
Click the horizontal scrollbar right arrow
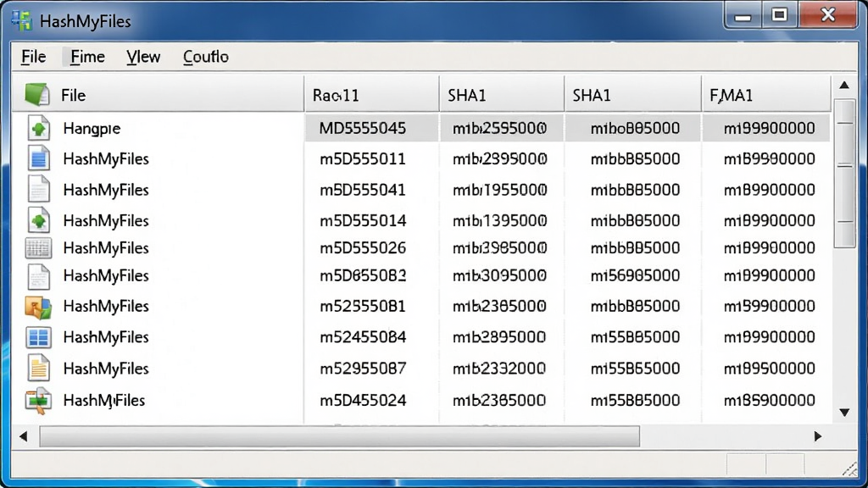[818, 436]
